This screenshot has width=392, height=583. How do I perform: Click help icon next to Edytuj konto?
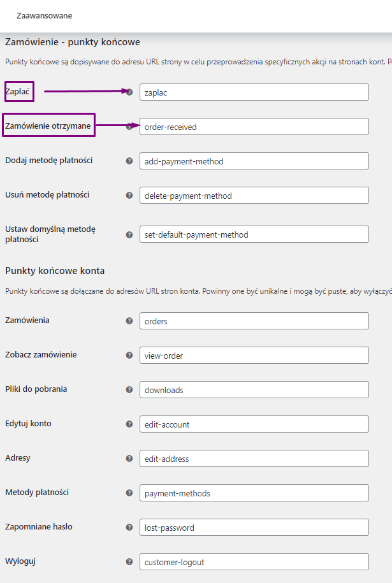point(129,424)
